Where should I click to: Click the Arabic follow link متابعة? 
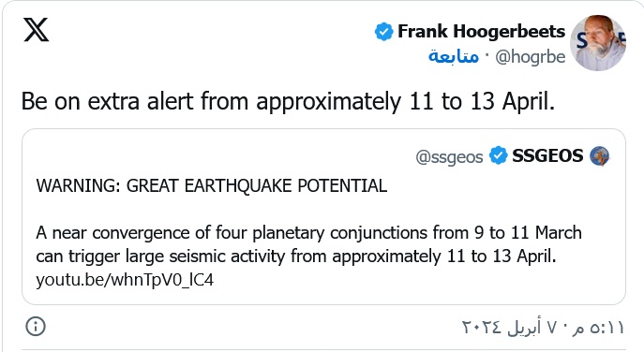[x=454, y=56]
